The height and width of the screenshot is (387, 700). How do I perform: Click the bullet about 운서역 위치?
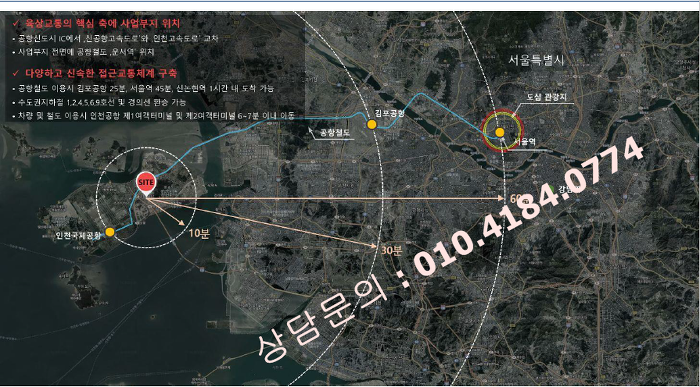83,52
